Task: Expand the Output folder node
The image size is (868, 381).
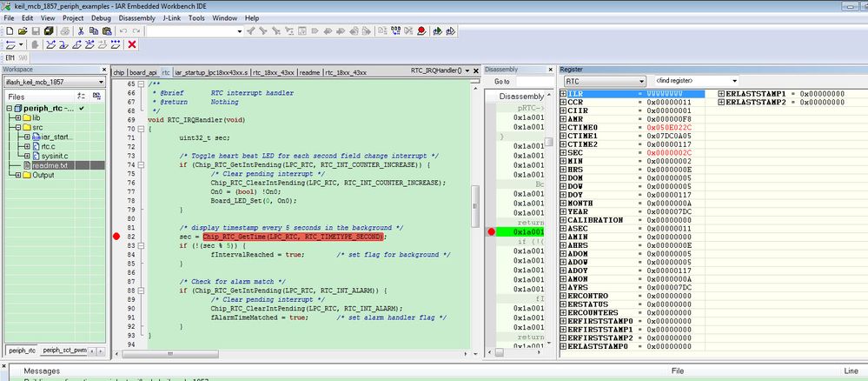Action: (17, 175)
